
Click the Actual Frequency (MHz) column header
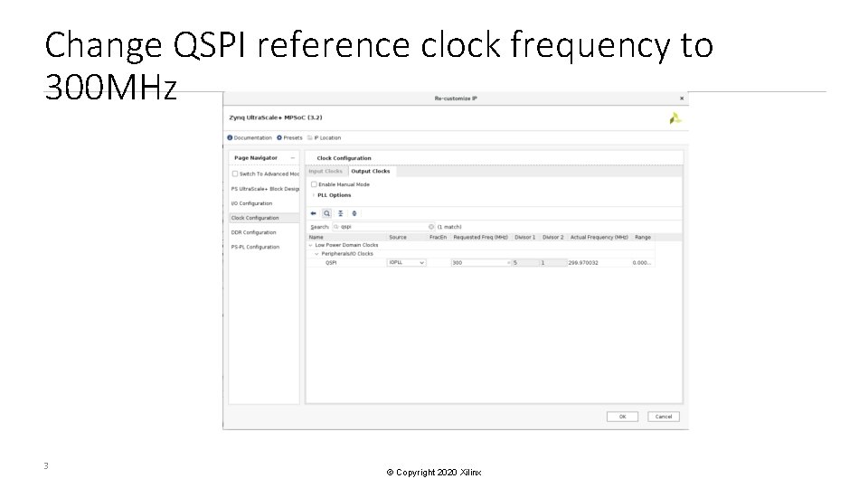pyautogui.click(x=599, y=238)
